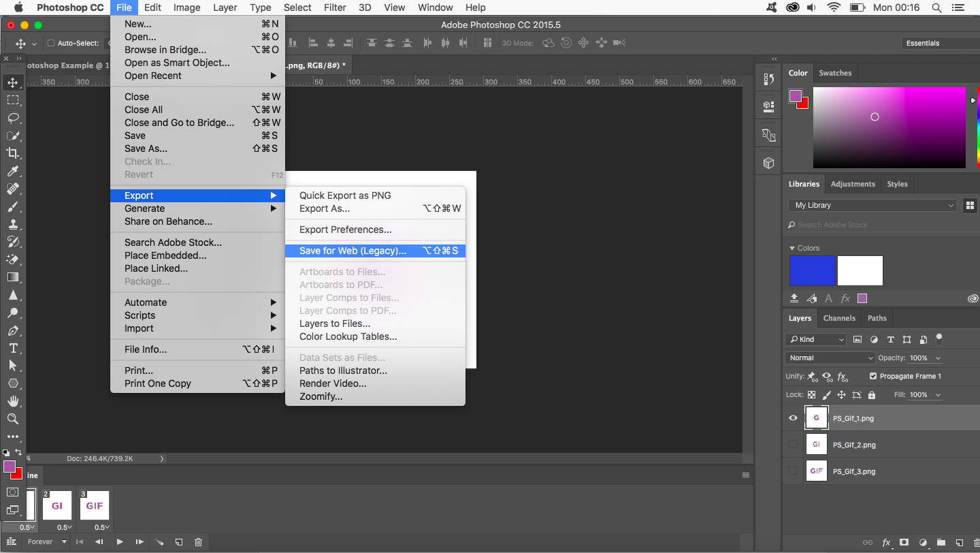Open Forever looping options dropdown

[47, 542]
